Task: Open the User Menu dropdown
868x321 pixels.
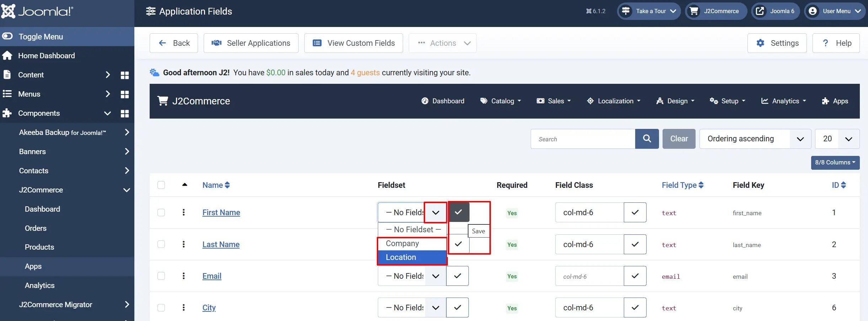Action: [835, 11]
